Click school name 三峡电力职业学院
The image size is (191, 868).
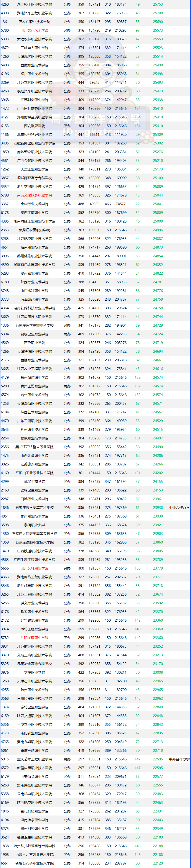[35, 48]
